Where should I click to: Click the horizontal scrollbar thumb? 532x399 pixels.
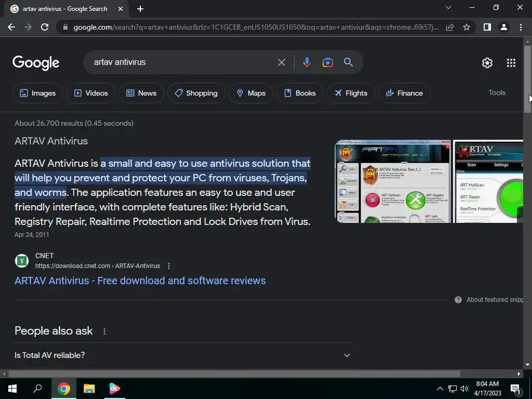(234, 374)
